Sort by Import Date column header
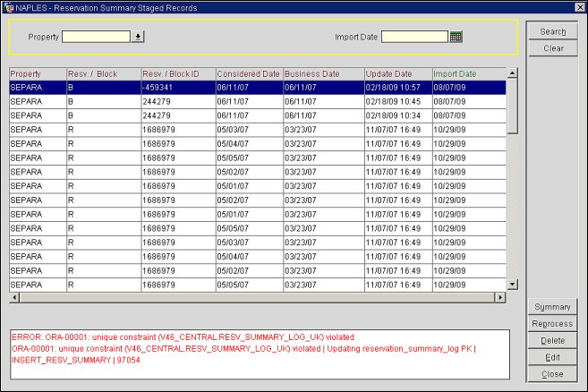Image resolution: width=588 pixels, height=392 pixels. tap(467, 73)
